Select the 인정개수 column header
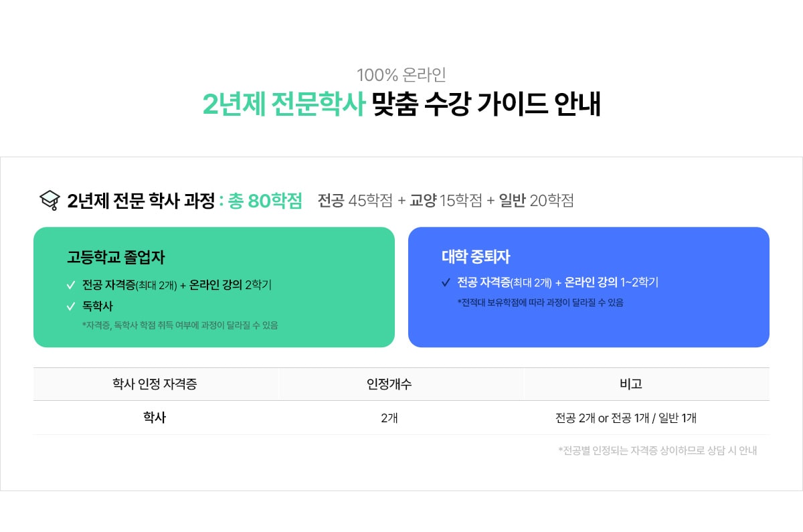Screen dimensions: 803x532 coord(389,384)
